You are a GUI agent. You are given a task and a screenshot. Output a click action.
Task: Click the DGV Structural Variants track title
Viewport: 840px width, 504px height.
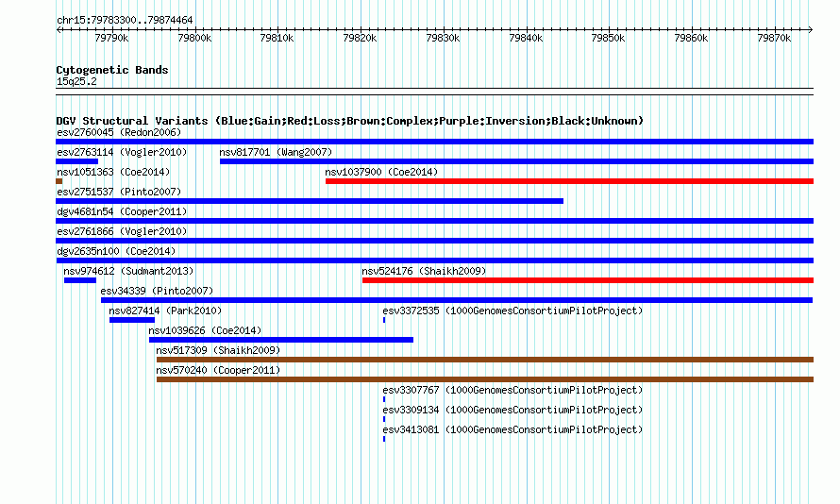tap(350, 121)
